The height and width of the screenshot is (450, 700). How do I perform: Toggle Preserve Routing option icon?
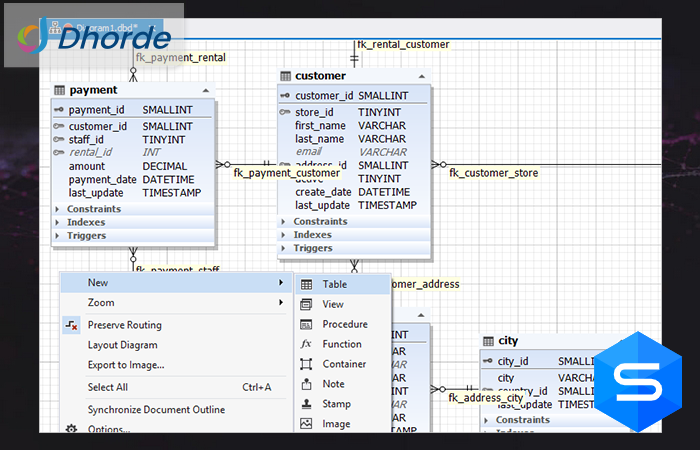tap(71, 325)
